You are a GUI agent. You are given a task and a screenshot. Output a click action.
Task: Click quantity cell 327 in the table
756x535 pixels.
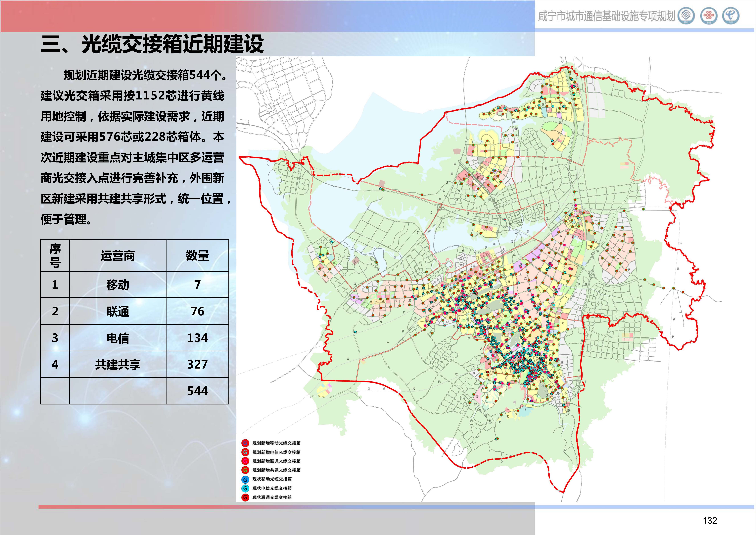coord(197,364)
